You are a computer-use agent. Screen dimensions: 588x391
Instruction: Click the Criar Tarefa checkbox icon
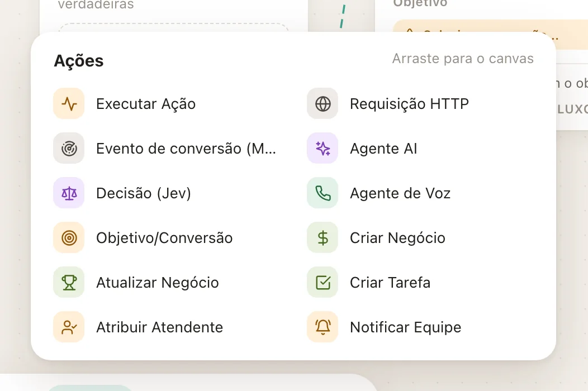323,282
